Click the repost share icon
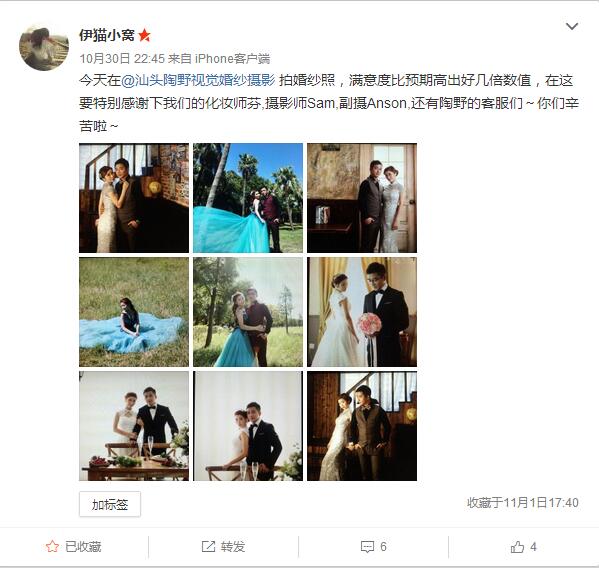The height and width of the screenshot is (568, 599). pos(208,547)
